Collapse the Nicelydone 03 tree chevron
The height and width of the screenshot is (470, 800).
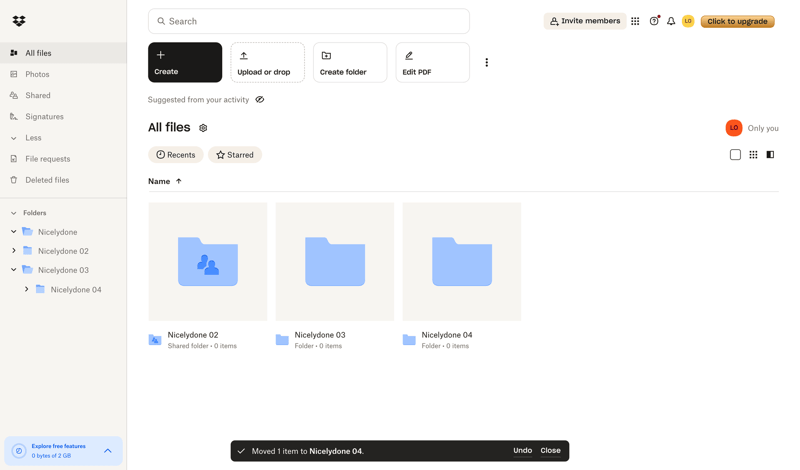coord(14,269)
